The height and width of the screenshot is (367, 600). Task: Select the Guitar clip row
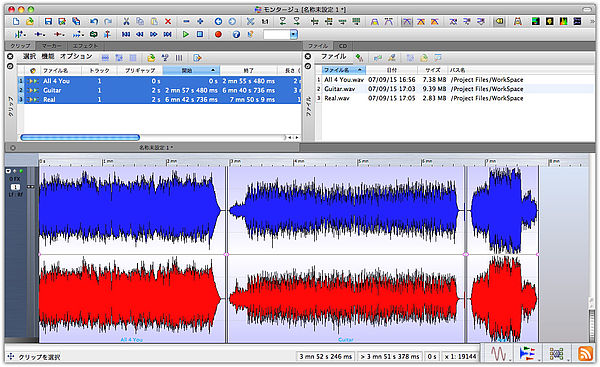click(160, 90)
